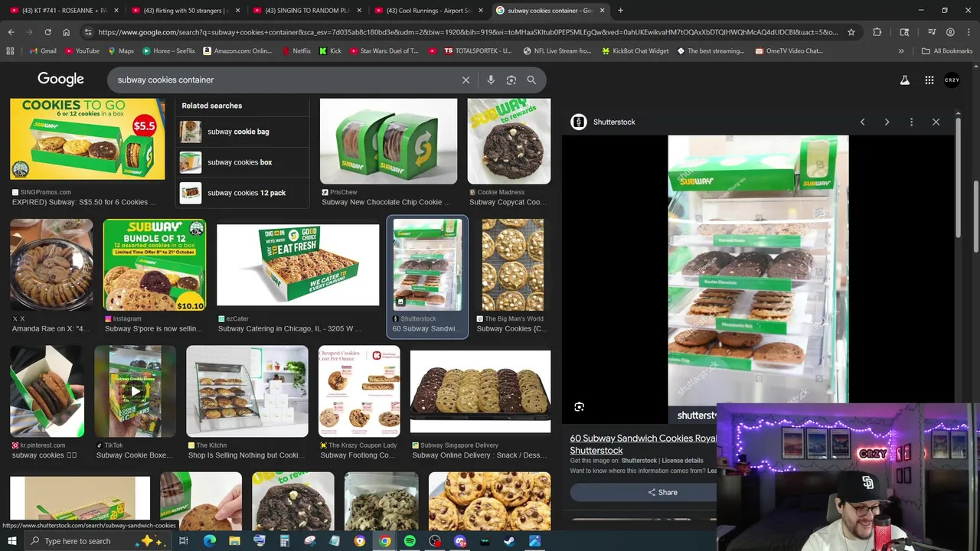Open the Chrome three-dot menu
This screenshot has height=551, width=980.
[x=969, y=32]
